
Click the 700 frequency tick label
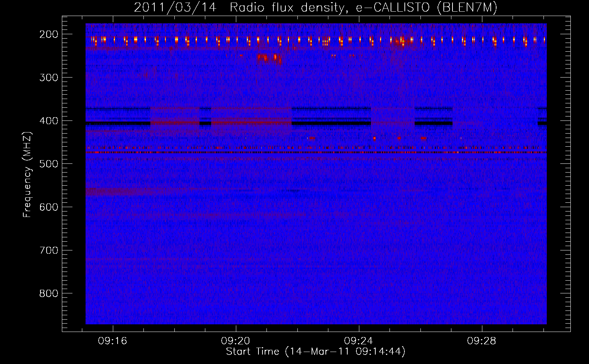(x=49, y=250)
